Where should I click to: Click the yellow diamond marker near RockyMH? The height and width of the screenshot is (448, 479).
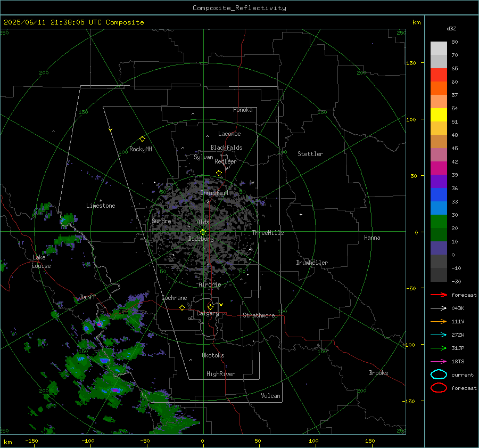click(142, 139)
